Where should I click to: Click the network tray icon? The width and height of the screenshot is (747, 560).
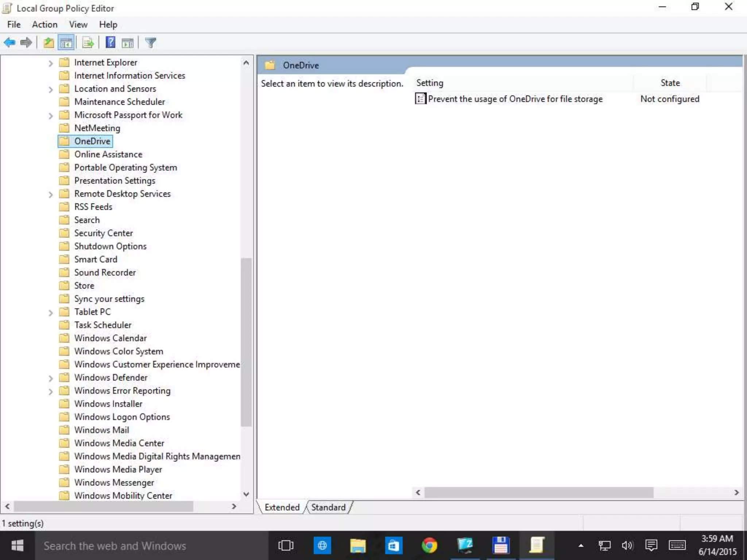coord(604,545)
